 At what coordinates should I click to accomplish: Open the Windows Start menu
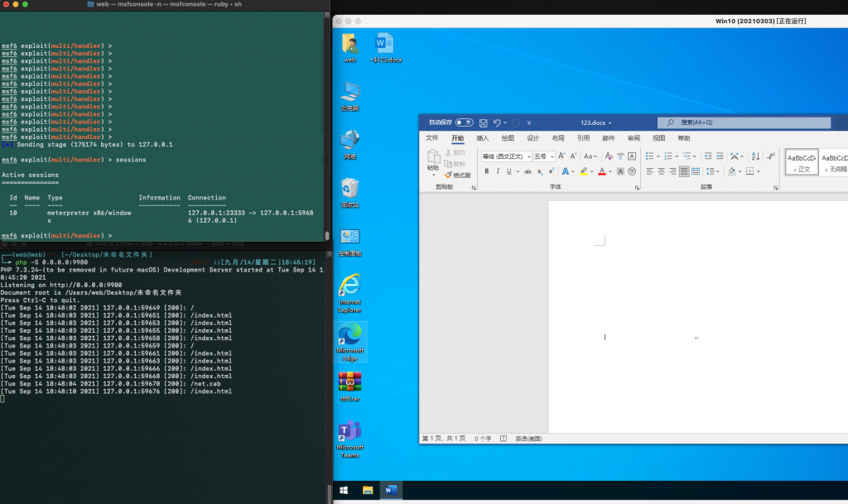344,490
